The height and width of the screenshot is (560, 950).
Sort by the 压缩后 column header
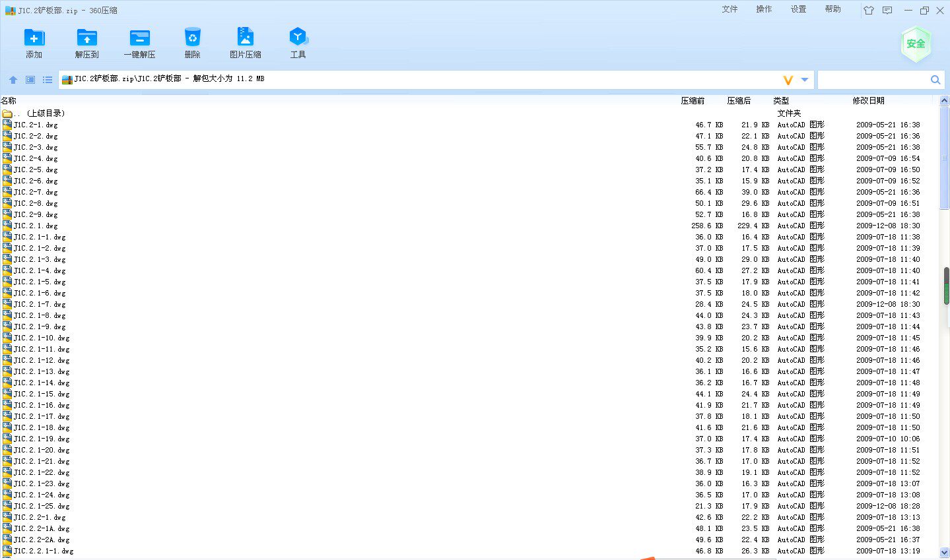[739, 101]
